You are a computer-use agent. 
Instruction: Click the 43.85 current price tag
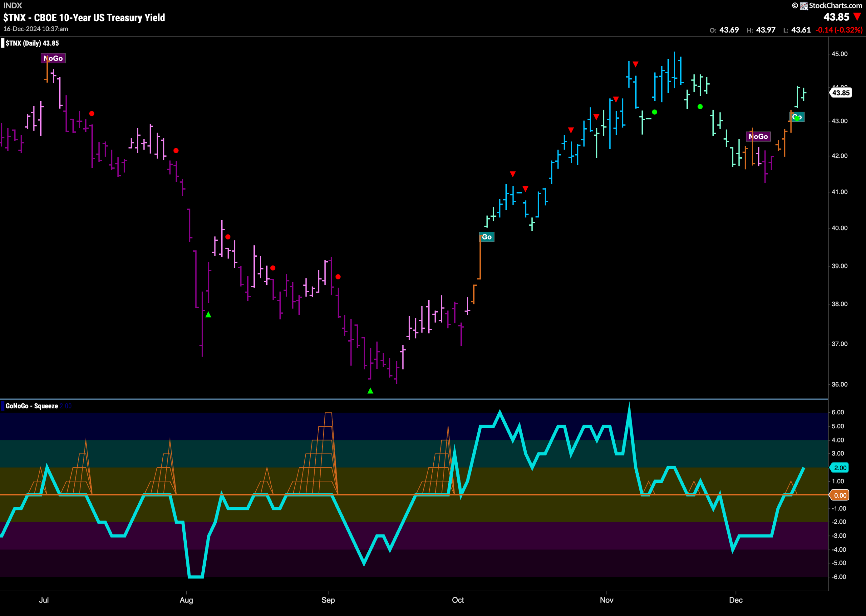point(841,93)
